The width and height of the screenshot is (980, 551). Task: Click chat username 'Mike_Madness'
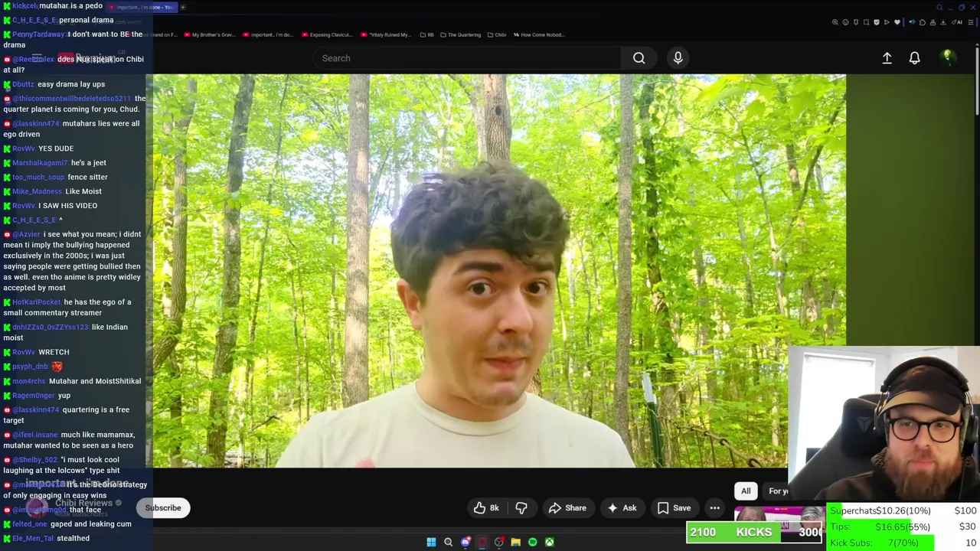(37, 191)
